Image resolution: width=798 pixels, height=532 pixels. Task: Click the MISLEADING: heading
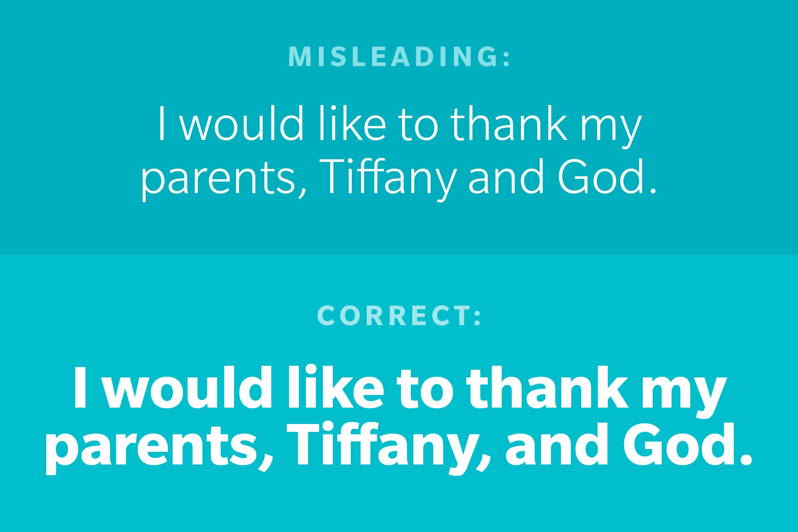click(x=399, y=56)
